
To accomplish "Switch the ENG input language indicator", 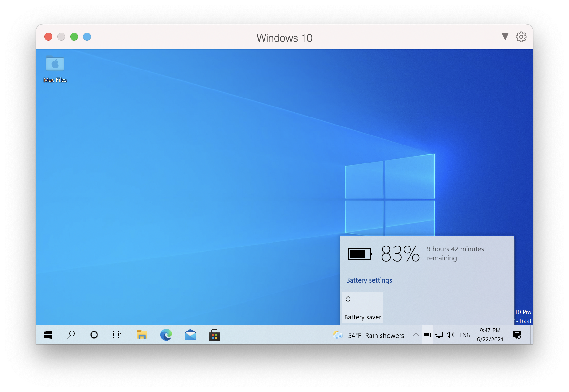I will [465, 335].
